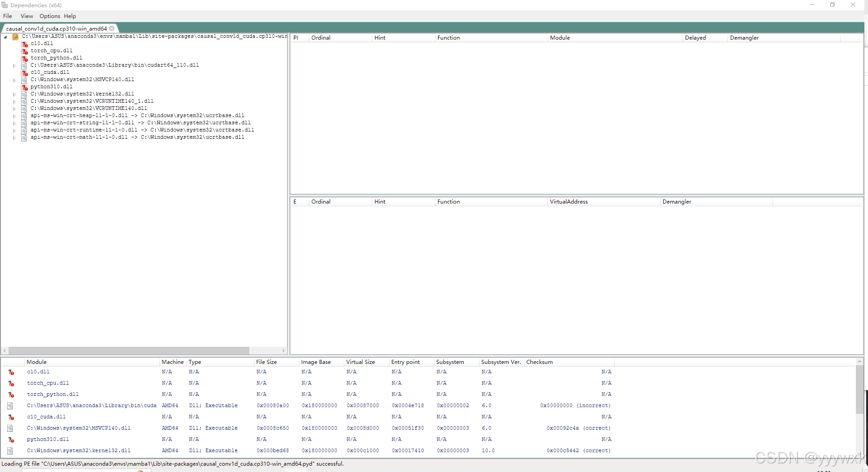Expand the cudart64_110.dll tree node

(x=14, y=66)
